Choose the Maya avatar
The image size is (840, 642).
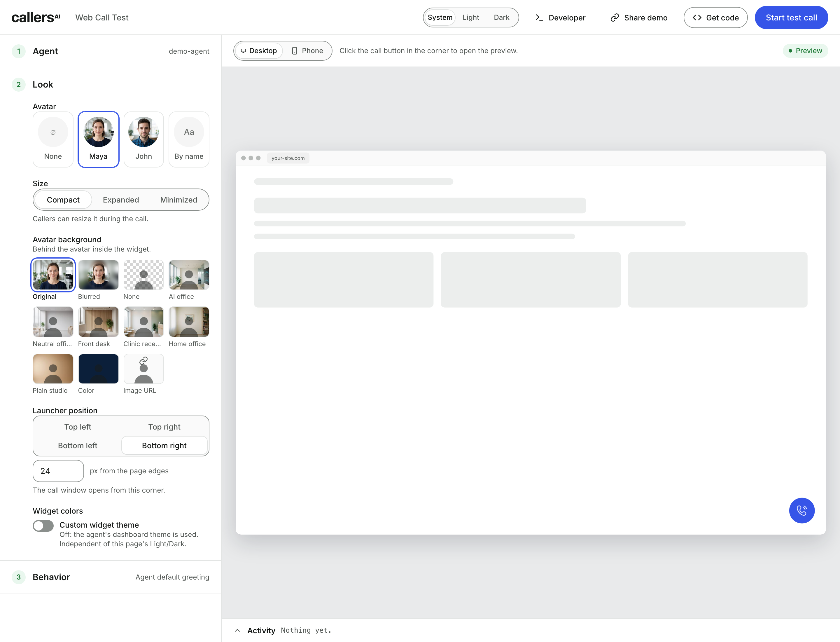click(98, 139)
